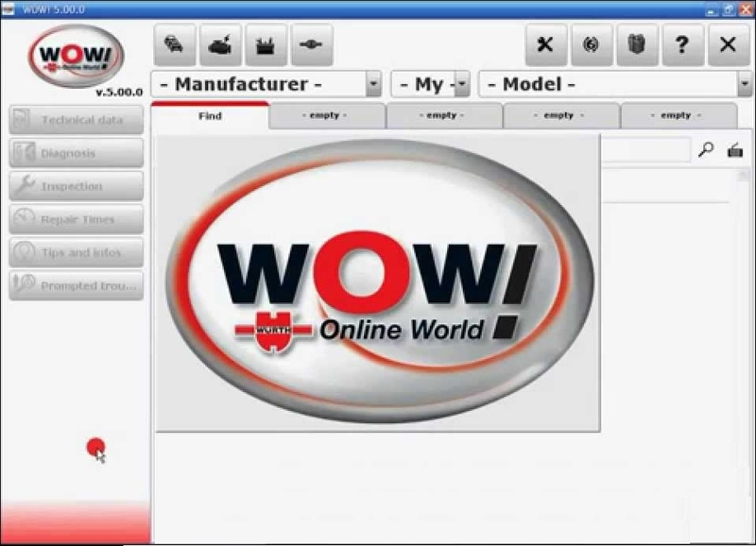Switch to the Find tab
Viewport: 756px width, 546px height.
[x=210, y=116]
